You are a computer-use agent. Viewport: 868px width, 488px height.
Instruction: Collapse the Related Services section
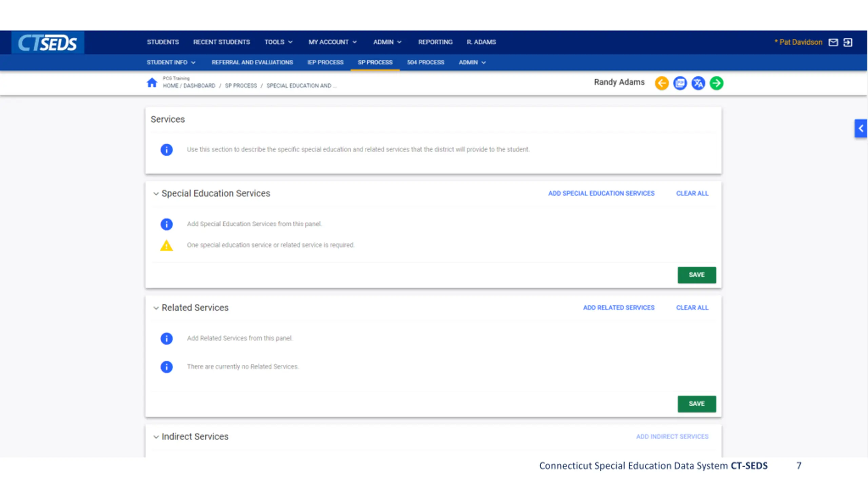click(x=156, y=308)
